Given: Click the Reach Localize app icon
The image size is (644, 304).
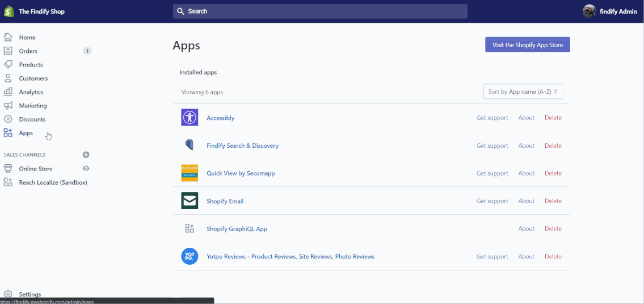Looking at the screenshot, I should 8,182.
